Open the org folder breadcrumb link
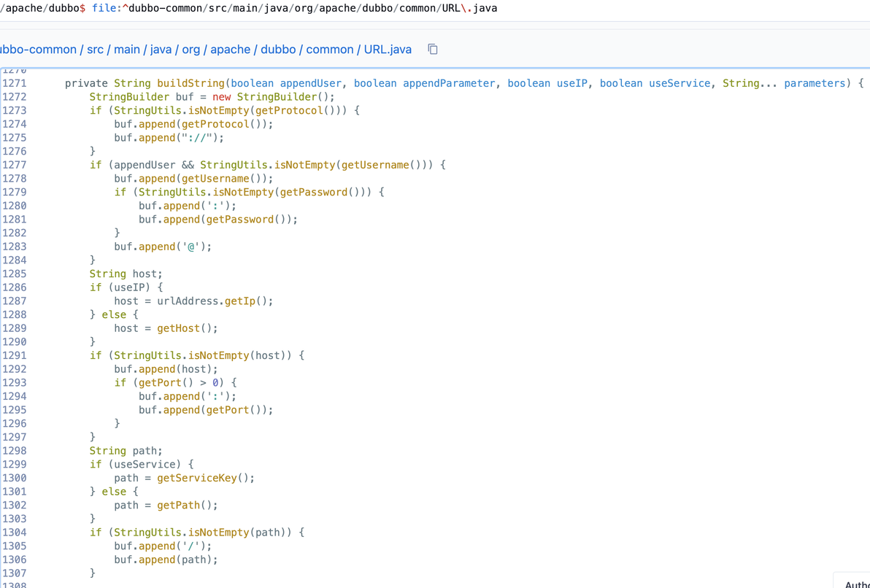This screenshot has height=588, width=870. (191, 50)
